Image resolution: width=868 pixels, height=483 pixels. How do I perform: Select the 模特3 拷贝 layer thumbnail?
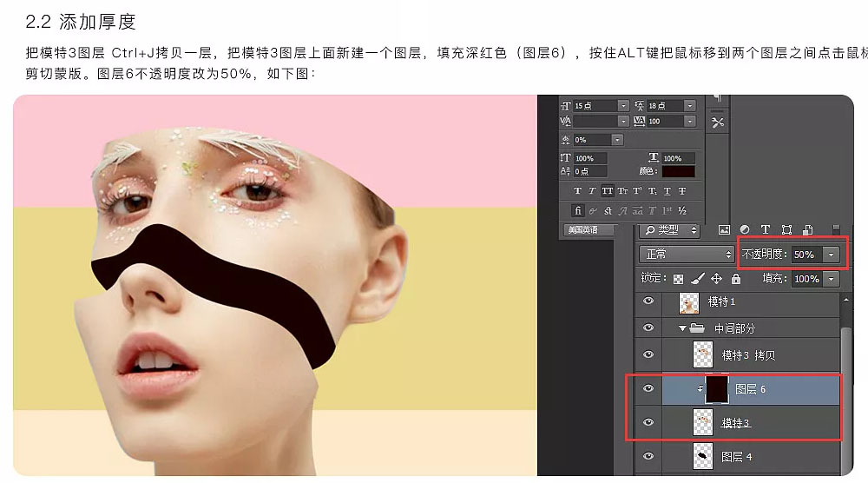[x=703, y=355]
